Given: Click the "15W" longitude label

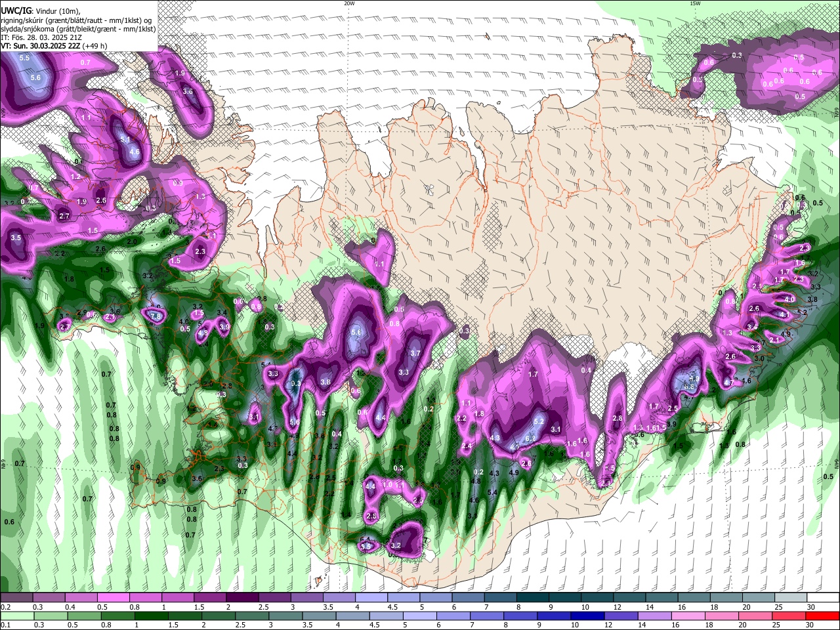Looking at the screenshot, I should pyautogui.click(x=695, y=3).
